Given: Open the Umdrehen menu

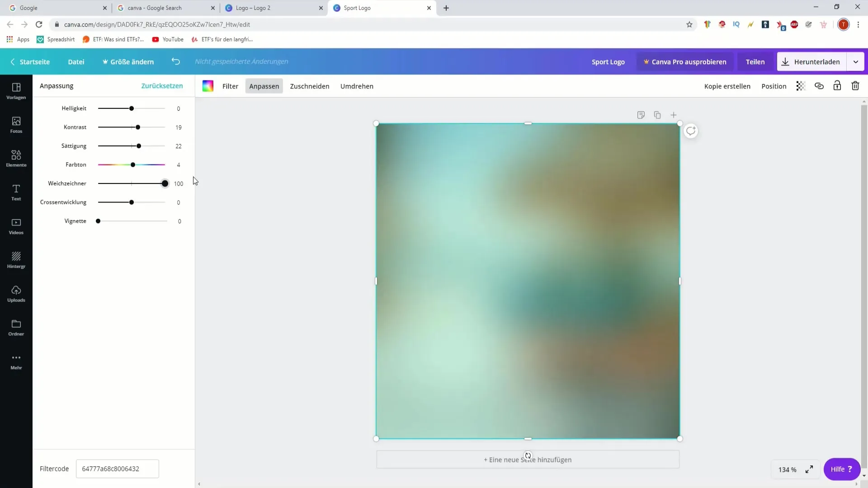Looking at the screenshot, I should click(357, 86).
